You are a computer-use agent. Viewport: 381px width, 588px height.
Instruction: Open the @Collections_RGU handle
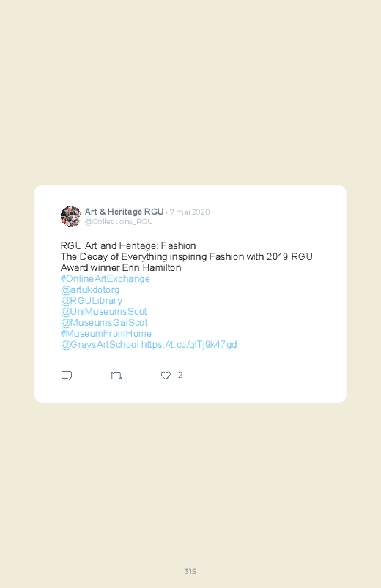(x=119, y=222)
